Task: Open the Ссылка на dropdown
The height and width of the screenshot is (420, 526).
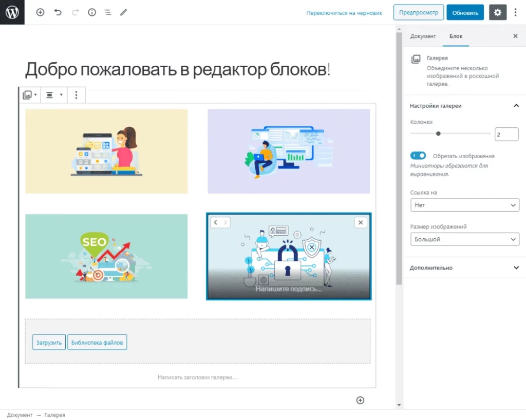Action: 464,205
